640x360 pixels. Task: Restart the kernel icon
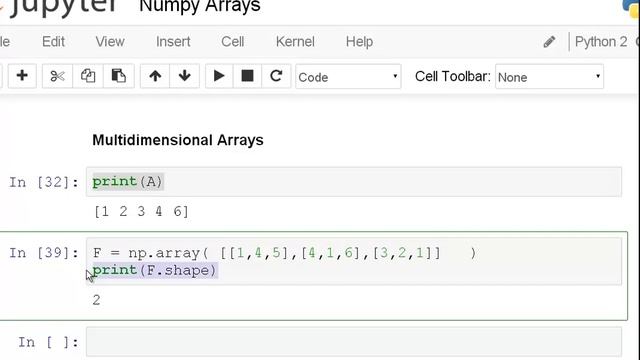point(276,76)
